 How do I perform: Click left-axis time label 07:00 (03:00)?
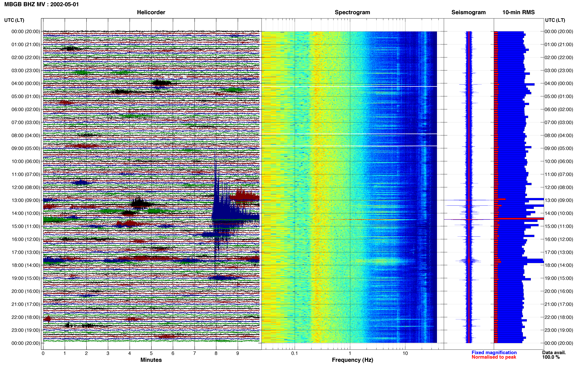point(26,122)
